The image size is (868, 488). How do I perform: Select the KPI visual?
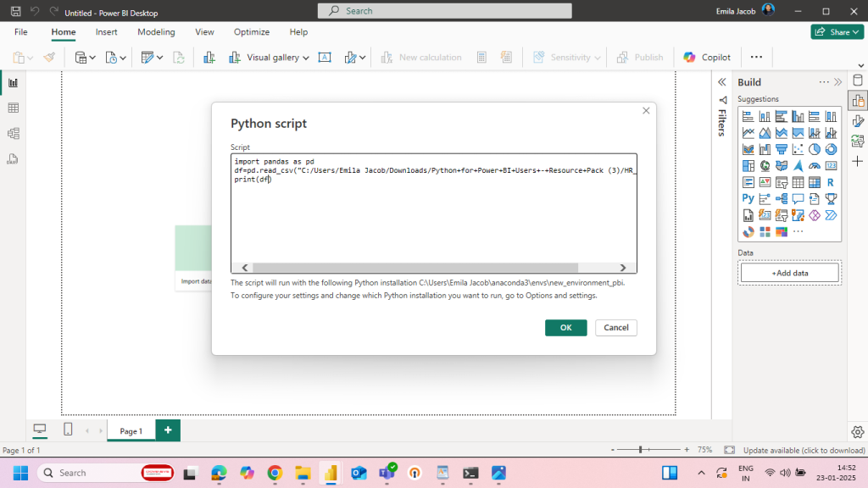point(765,182)
